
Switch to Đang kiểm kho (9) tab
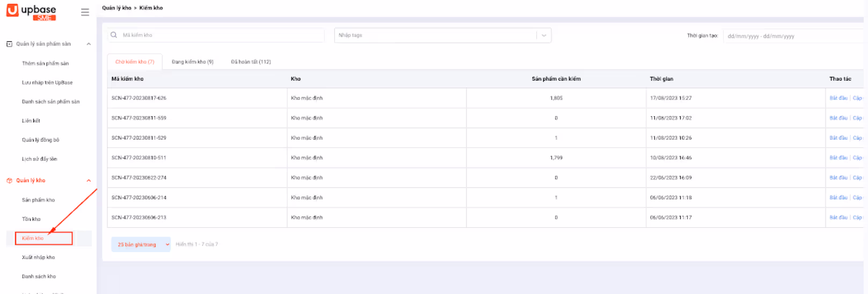193,62
